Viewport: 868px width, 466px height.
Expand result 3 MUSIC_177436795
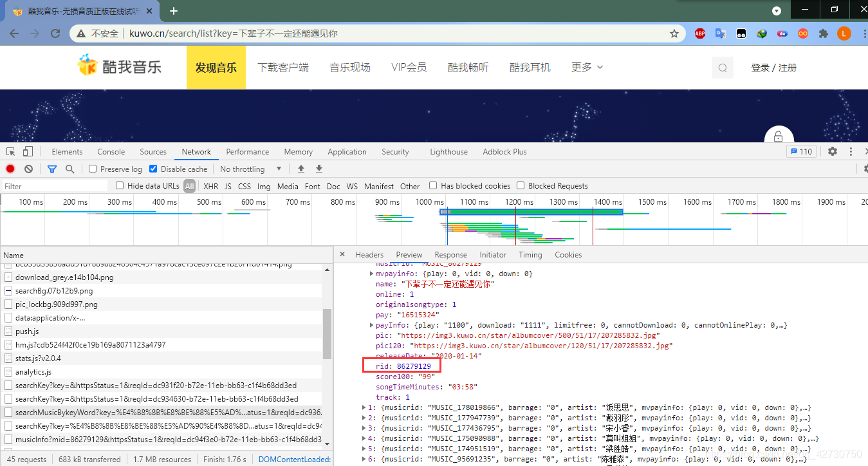click(365, 428)
